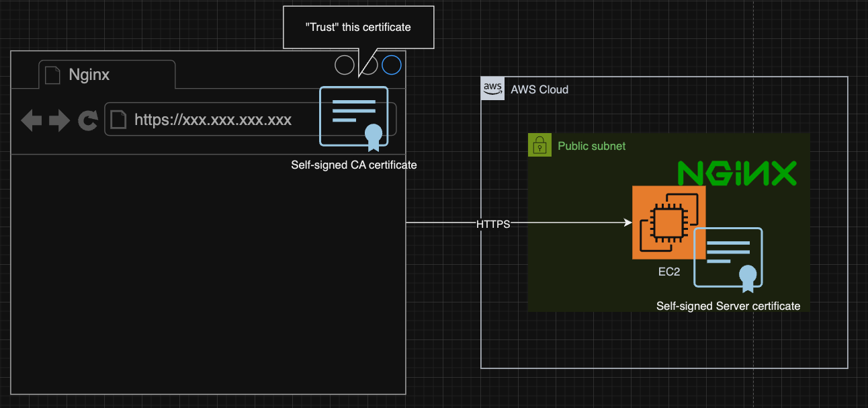The width and height of the screenshot is (868, 408).
Task: Select the Self-signed Server certificate label
Action: click(x=728, y=307)
